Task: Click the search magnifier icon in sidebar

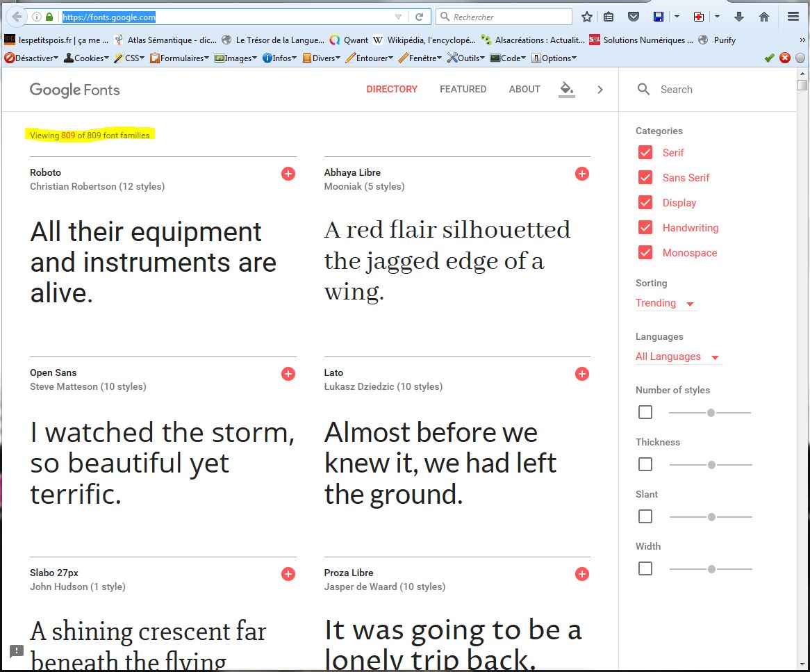Action: coord(644,89)
